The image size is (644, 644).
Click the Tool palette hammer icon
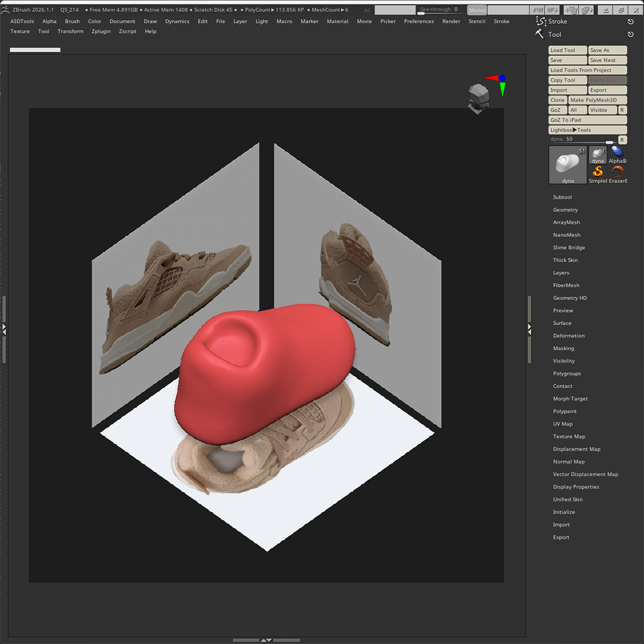(x=540, y=34)
